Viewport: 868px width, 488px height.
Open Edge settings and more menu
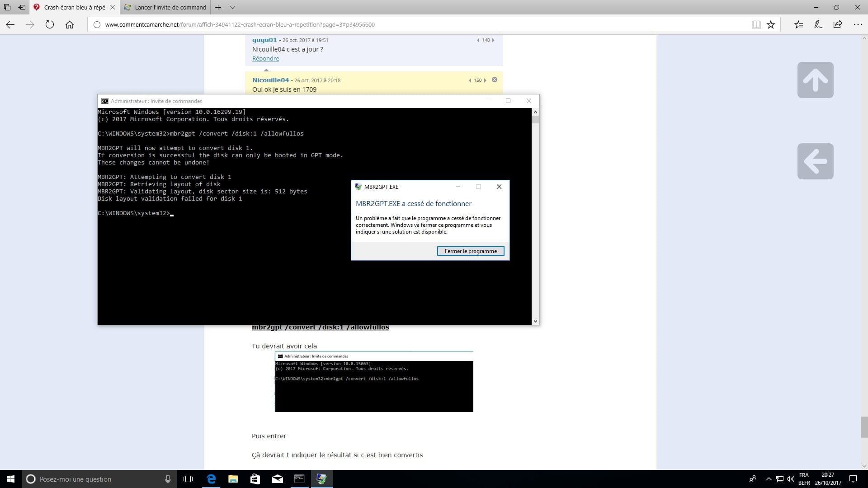point(858,25)
